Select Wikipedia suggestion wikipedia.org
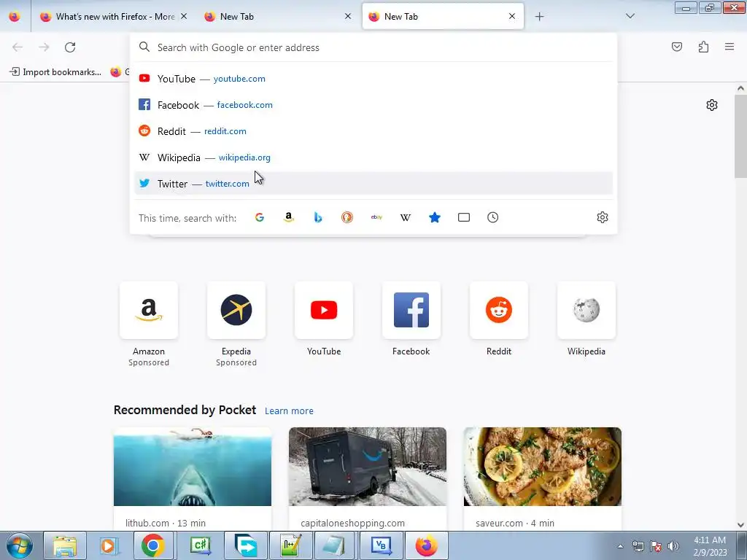 click(x=373, y=157)
